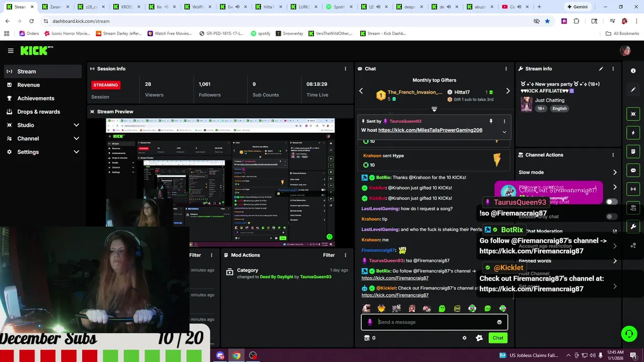This screenshot has height=362, width=644.
Task: Toggle the lightning bolt widget in right toolbar
Action: [633, 133]
